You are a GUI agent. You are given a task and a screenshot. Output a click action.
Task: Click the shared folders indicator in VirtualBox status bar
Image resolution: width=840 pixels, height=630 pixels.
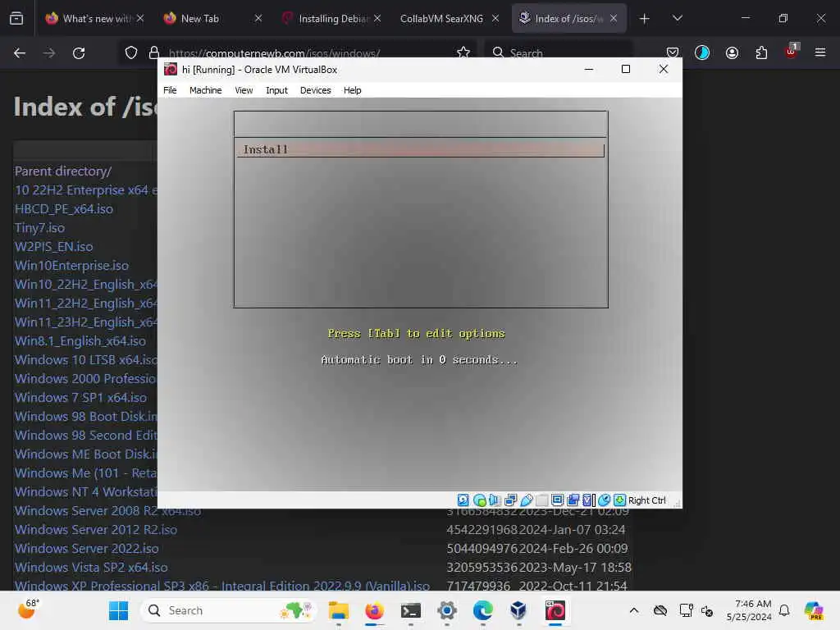pyautogui.click(x=542, y=500)
